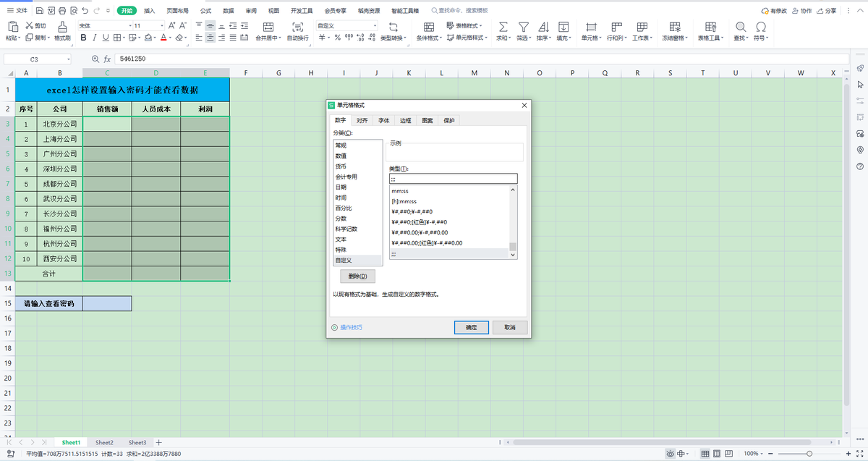
Task: Switch to the 保护 tab in dialog
Action: (x=449, y=120)
